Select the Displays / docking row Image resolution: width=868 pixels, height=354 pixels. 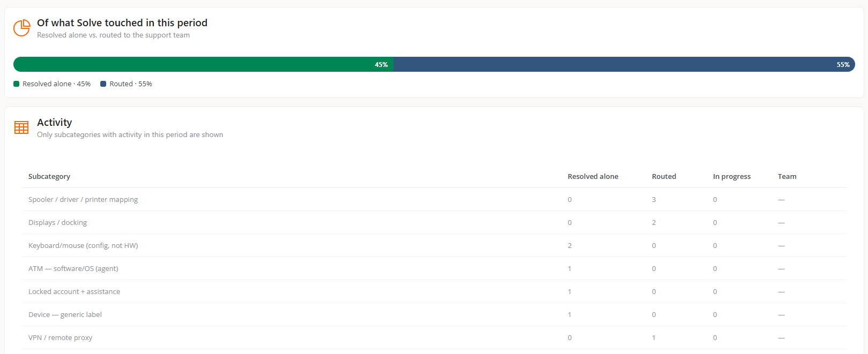click(434, 222)
